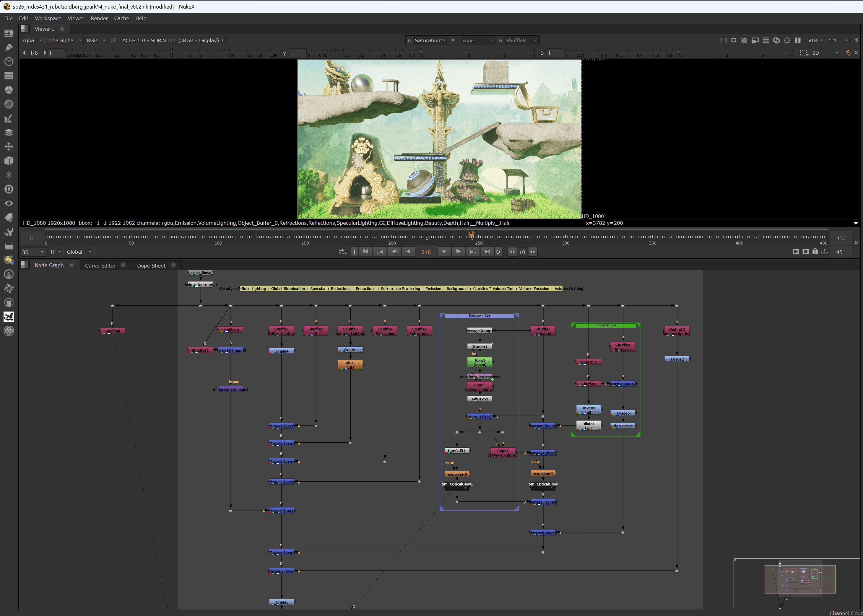Viewport: 863px width, 616px height.
Task: Click the viewer refresh icon
Action: tap(776, 40)
